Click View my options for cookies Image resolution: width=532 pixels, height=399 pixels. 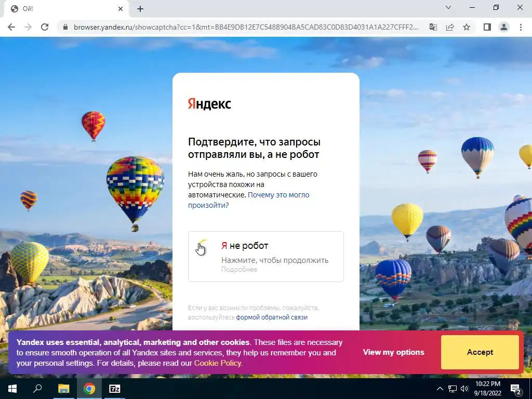394,352
